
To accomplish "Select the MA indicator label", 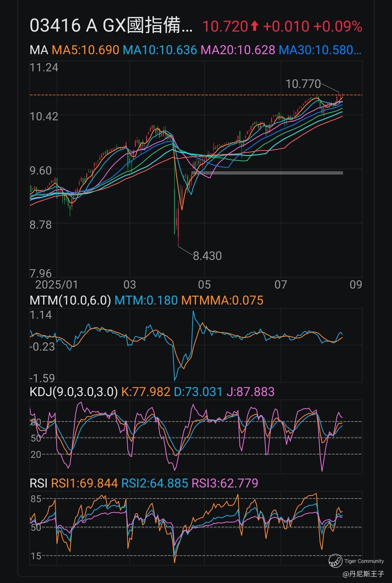I will coord(39,50).
